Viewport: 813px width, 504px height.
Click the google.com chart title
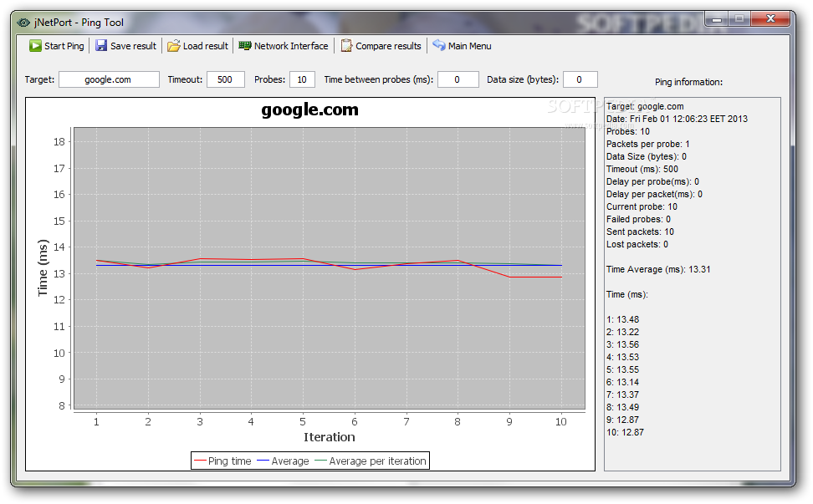(310, 109)
